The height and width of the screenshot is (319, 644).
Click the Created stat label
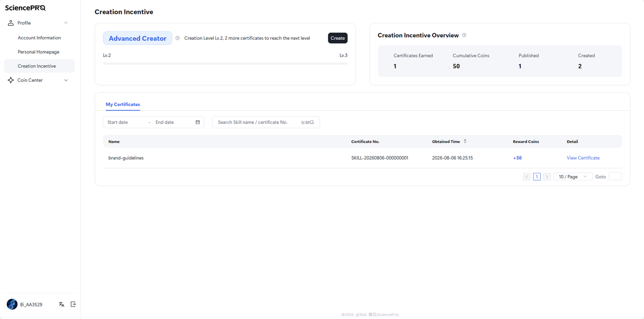[x=586, y=56]
